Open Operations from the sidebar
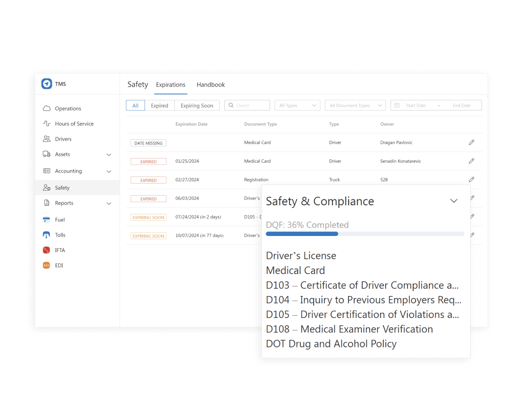Screen dimensions: 532x417 pos(68,109)
